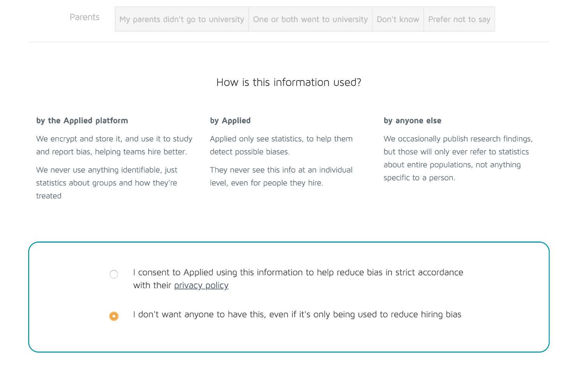Click the "We never use anything identifiable" paragraph

(x=107, y=176)
